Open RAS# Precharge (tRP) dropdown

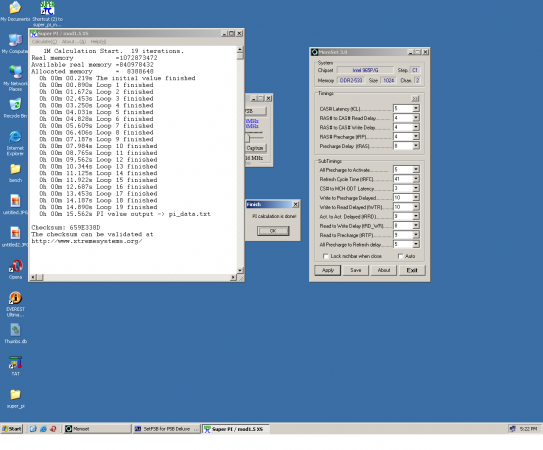click(x=416, y=136)
